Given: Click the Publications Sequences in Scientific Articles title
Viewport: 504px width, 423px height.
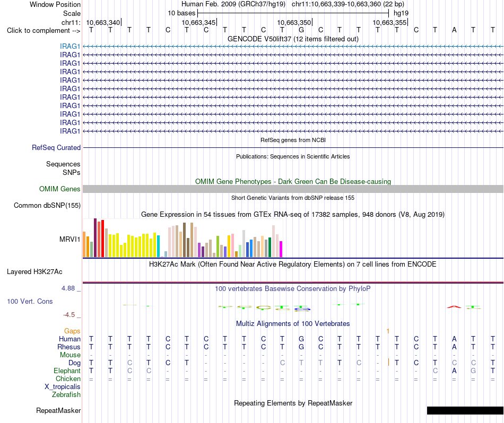Looking at the screenshot, I should pos(293,156).
